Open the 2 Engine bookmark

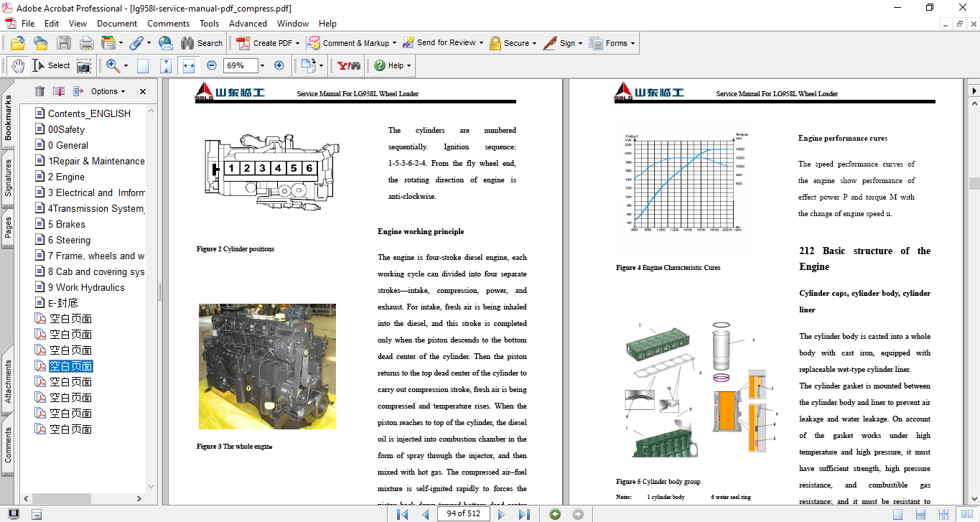(66, 177)
